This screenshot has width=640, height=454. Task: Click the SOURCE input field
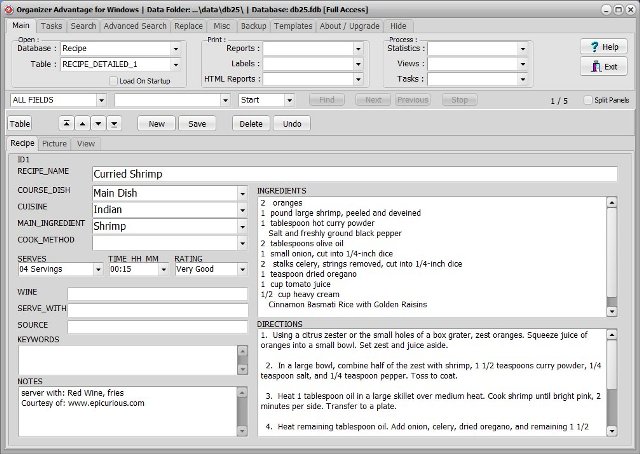pyautogui.click(x=158, y=327)
